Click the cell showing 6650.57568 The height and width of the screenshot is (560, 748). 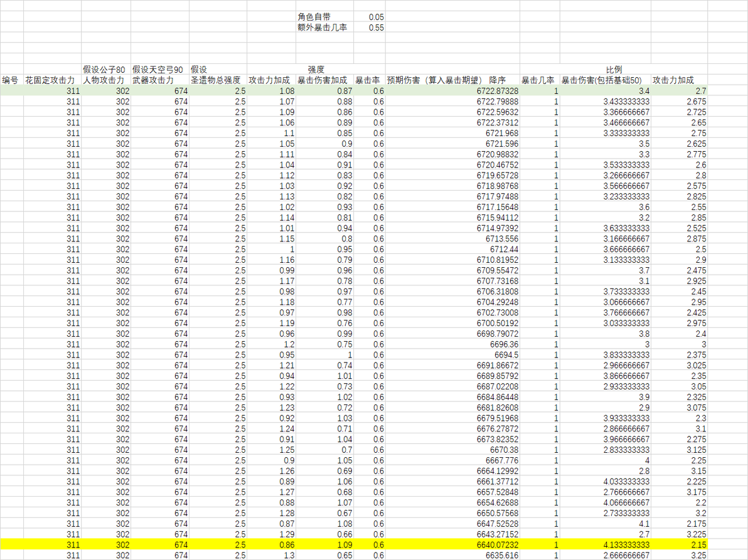click(452, 513)
